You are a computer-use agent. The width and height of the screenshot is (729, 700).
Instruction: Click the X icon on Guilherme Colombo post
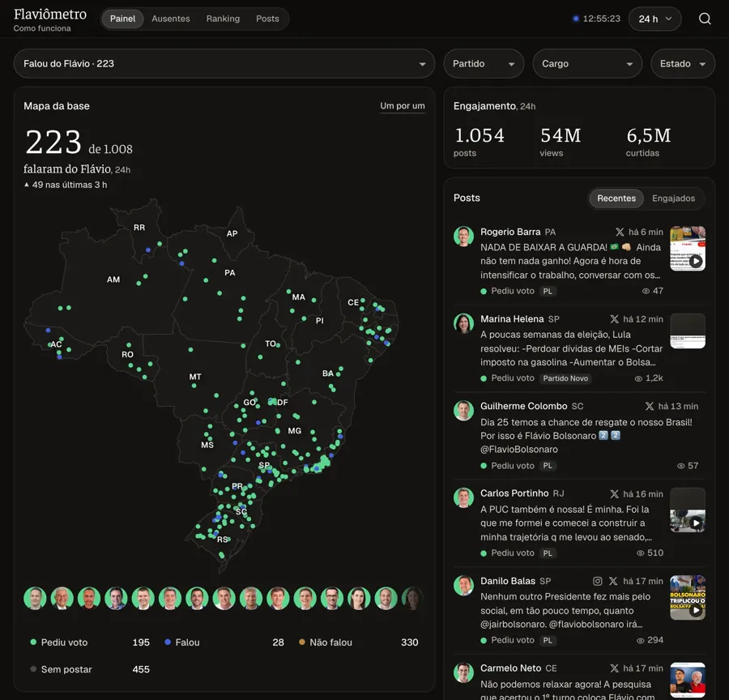pos(650,406)
